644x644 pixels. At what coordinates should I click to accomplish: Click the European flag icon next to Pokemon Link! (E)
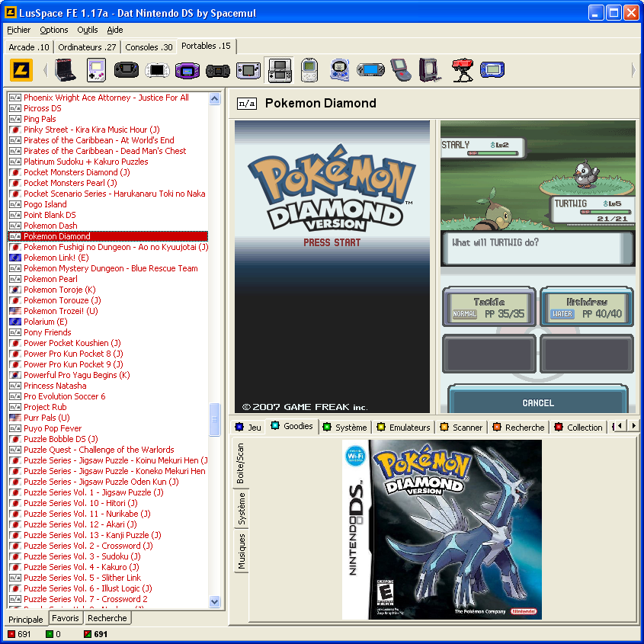[x=15, y=258]
